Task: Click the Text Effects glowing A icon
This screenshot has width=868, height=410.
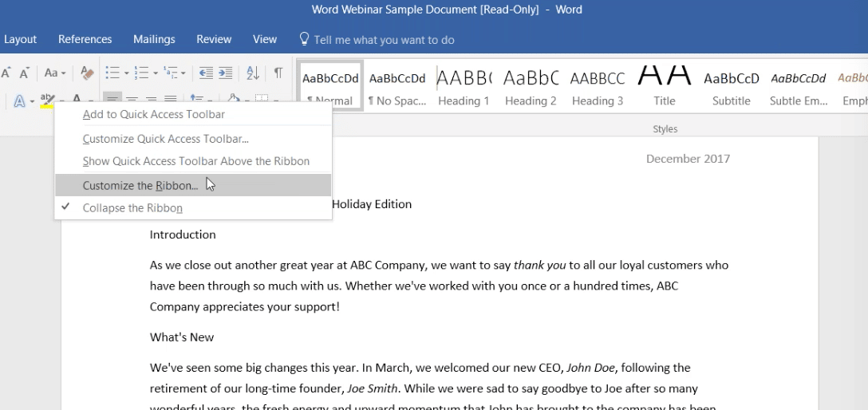Action: pos(19,101)
